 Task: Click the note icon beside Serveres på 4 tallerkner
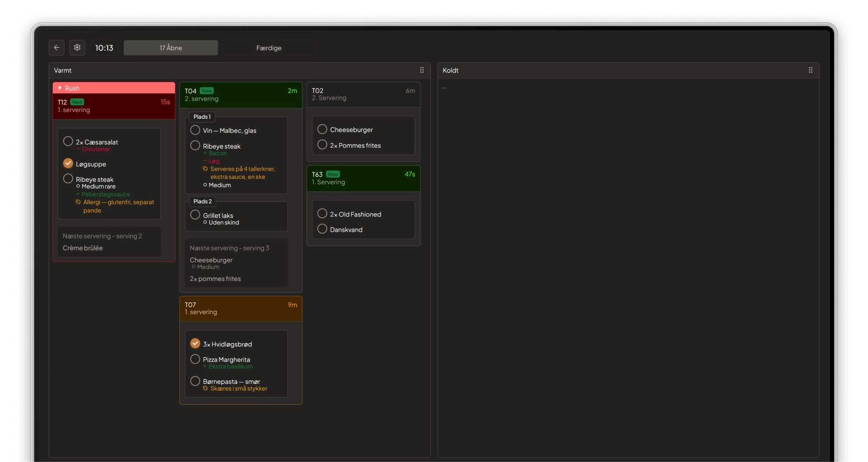[x=205, y=169]
